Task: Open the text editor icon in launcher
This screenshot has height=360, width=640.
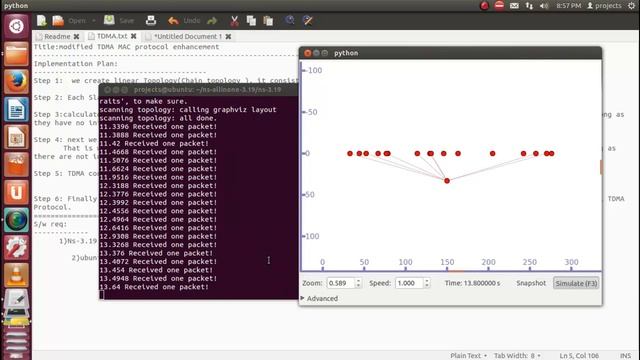Action: click(x=16, y=300)
